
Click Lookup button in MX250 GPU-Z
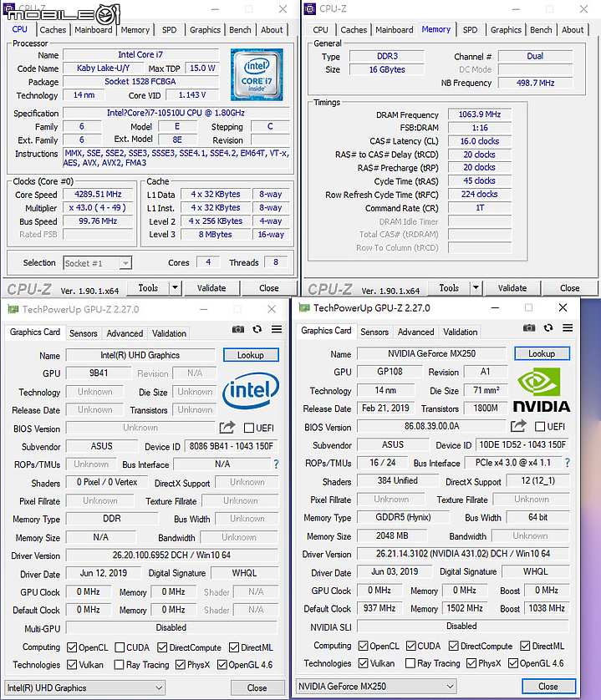pos(542,353)
